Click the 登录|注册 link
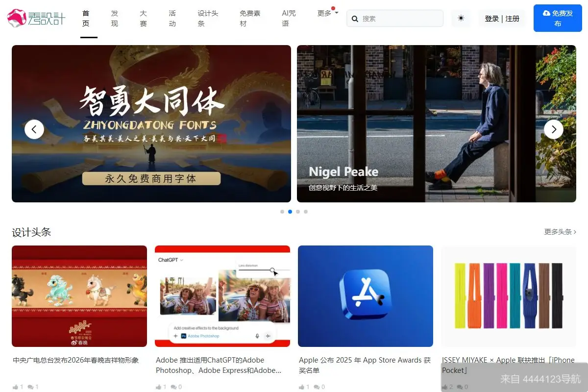Screen dimensions: 588x392 pos(502,18)
